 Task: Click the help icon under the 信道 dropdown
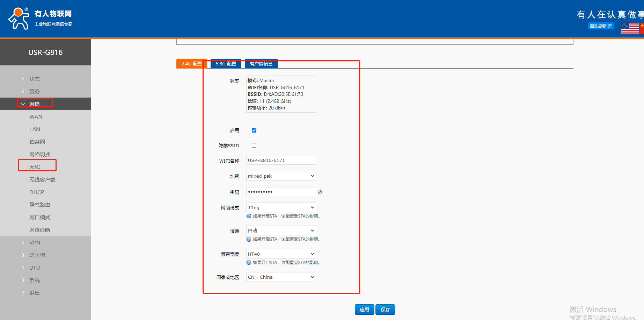coord(249,239)
